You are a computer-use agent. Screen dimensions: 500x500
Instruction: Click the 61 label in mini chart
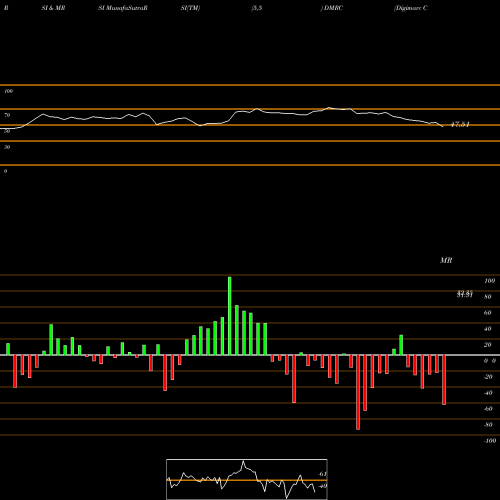click(x=323, y=474)
